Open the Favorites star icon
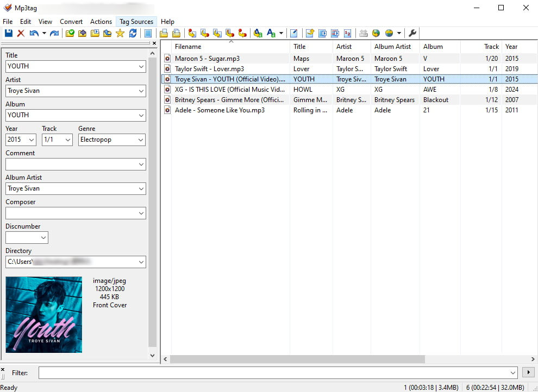 pyautogui.click(x=120, y=34)
